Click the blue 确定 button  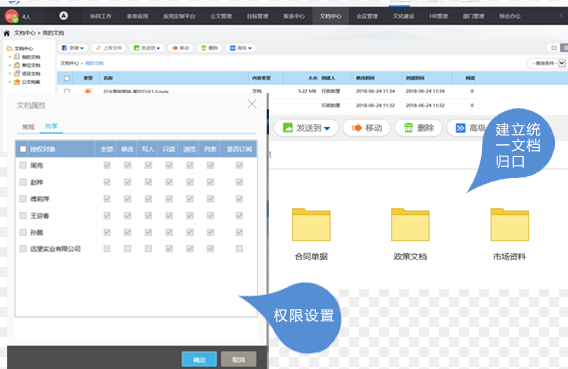199,359
